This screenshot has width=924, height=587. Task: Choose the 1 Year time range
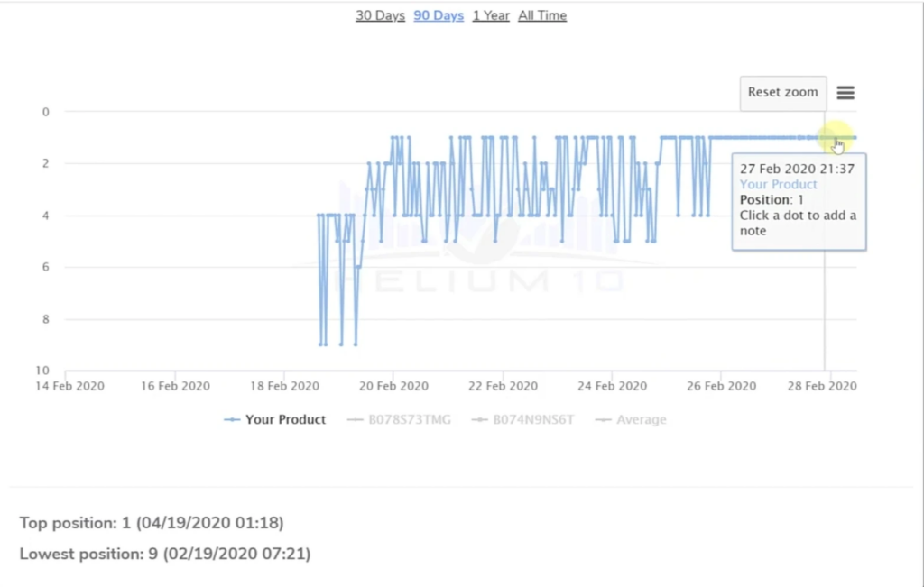click(491, 15)
